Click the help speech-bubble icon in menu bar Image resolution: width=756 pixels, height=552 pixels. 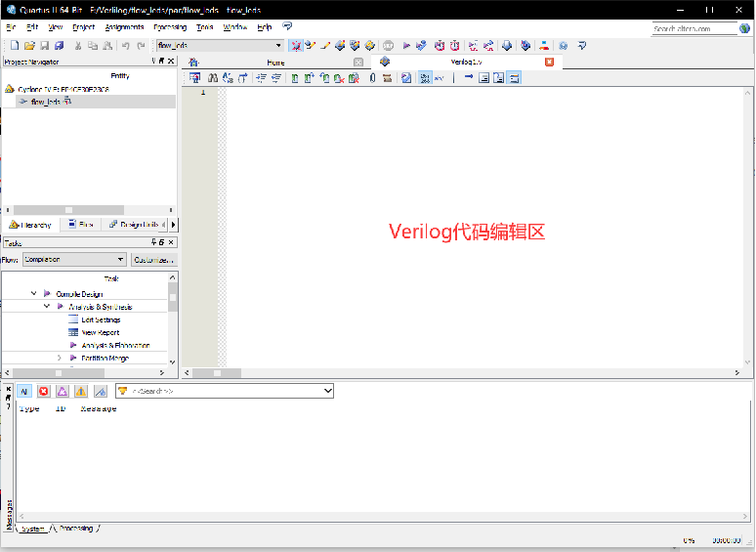287,26
